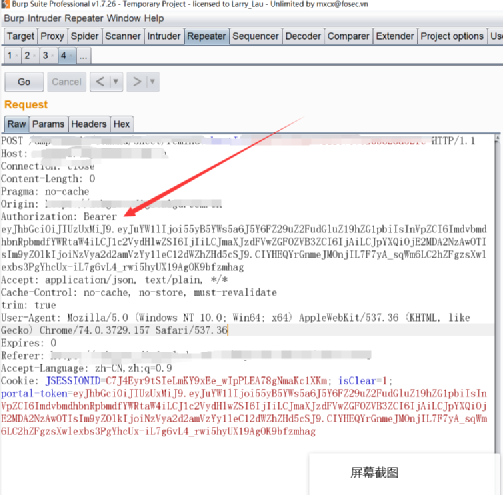
Task: Switch to the Spider tab
Action: pos(85,36)
